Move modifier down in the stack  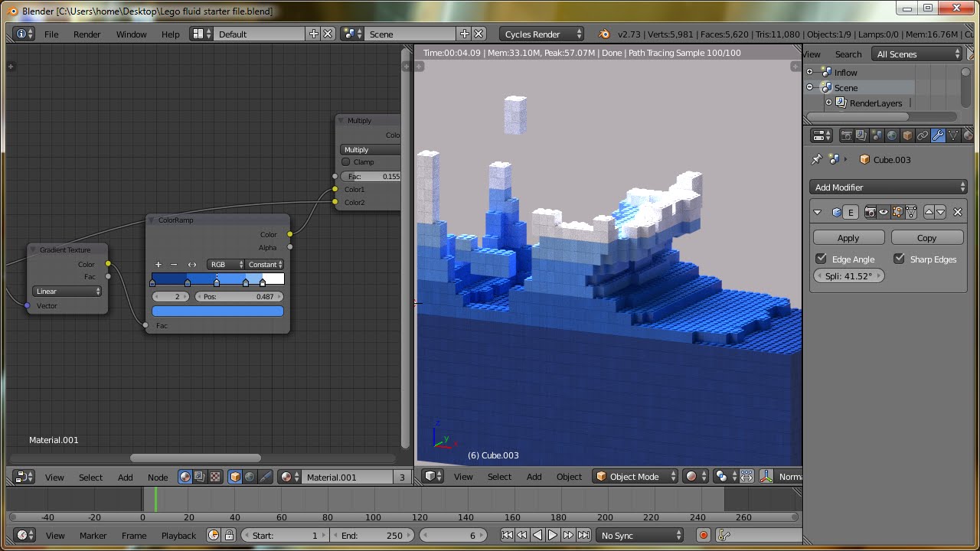coord(941,212)
